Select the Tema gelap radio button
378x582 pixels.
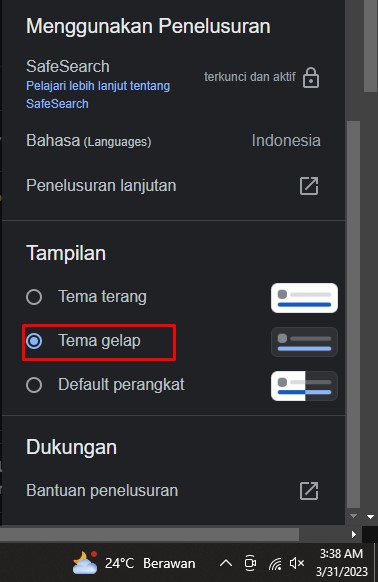(34, 341)
